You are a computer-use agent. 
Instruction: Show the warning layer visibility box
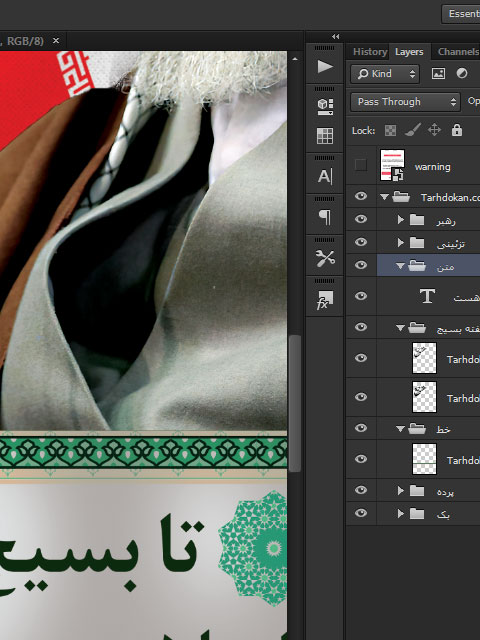tap(361, 165)
